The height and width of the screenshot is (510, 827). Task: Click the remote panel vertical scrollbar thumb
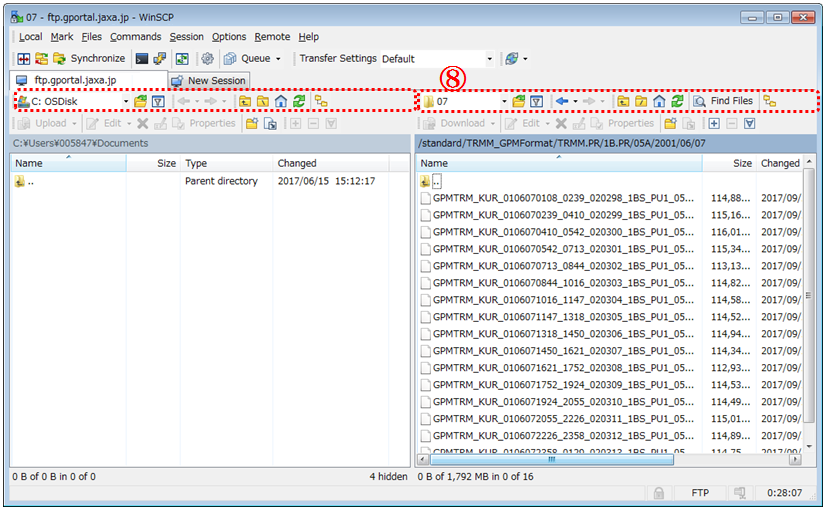tap(808, 296)
